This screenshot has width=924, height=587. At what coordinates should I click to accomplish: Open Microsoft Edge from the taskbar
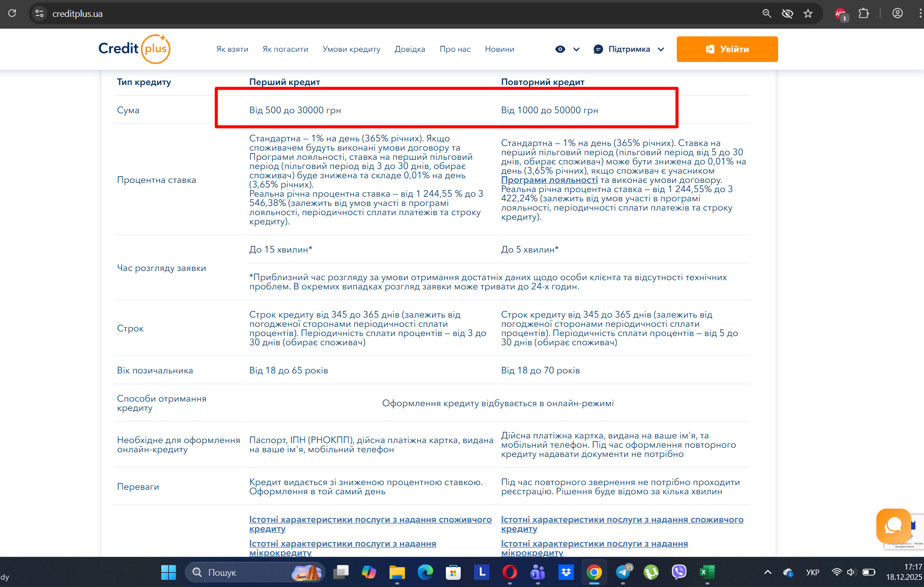(x=425, y=572)
